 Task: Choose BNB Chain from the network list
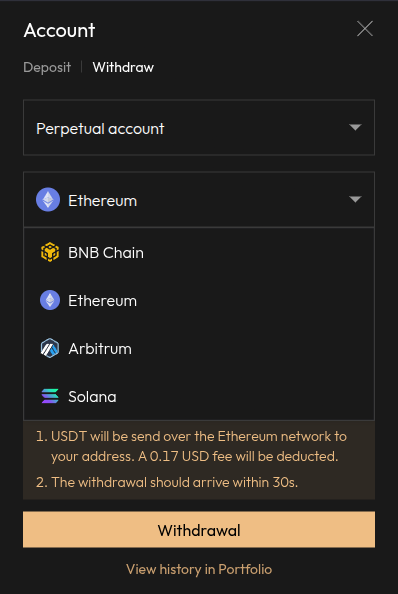point(199,253)
